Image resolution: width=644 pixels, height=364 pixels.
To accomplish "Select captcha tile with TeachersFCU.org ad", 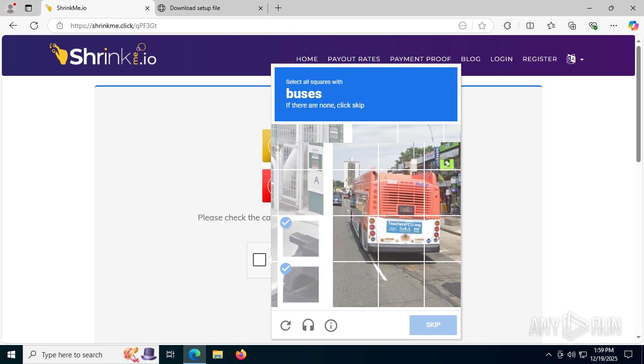I will 401,238.
